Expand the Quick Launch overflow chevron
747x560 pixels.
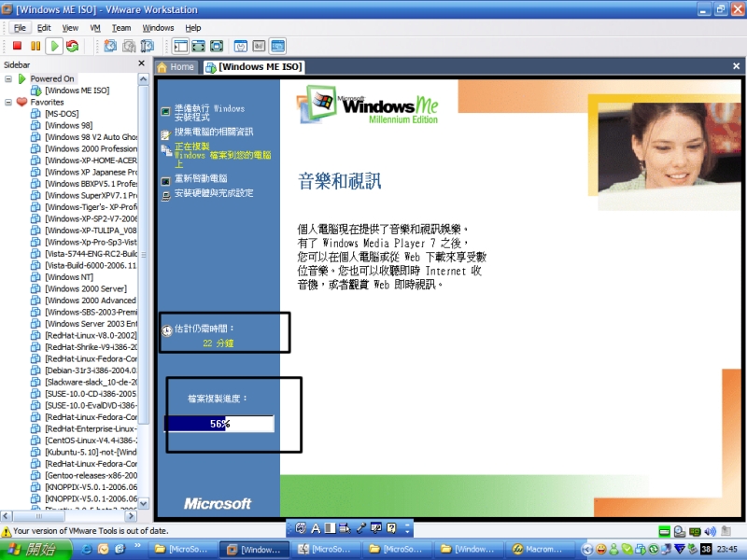tap(137, 546)
